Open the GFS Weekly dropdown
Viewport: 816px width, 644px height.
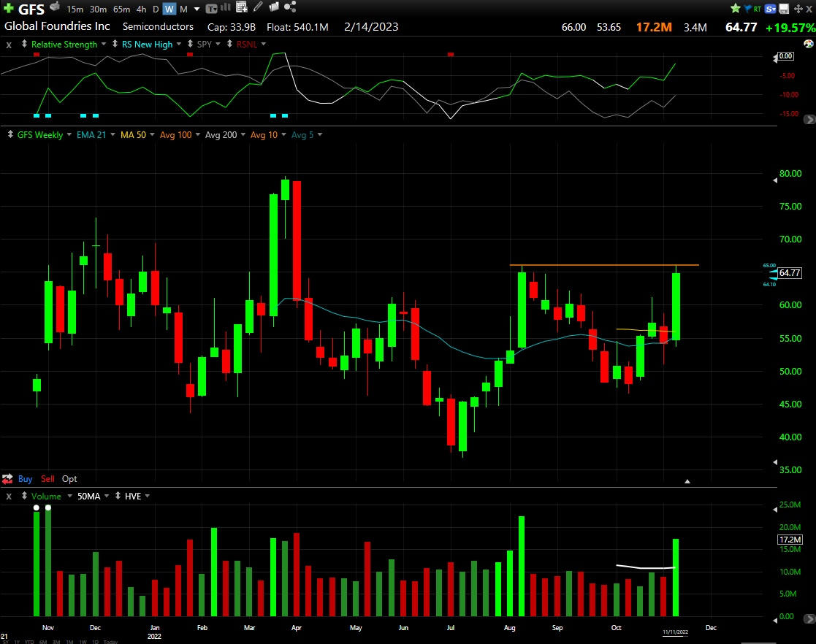[69, 134]
